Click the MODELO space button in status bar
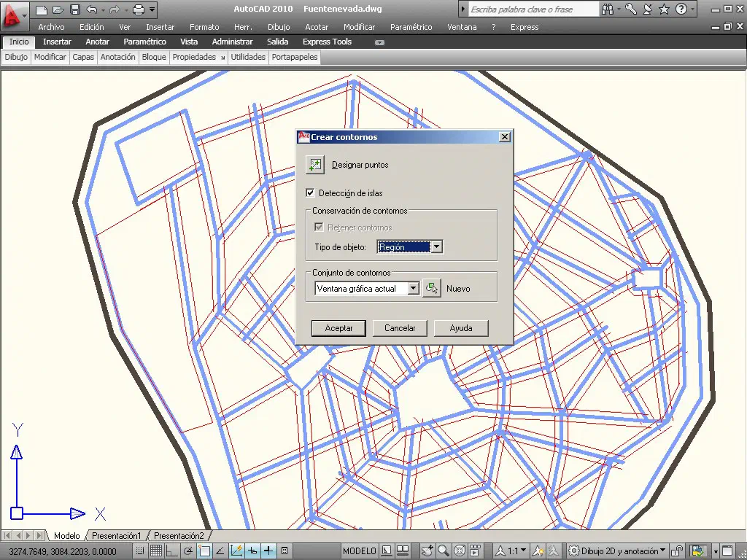 [359, 551]
